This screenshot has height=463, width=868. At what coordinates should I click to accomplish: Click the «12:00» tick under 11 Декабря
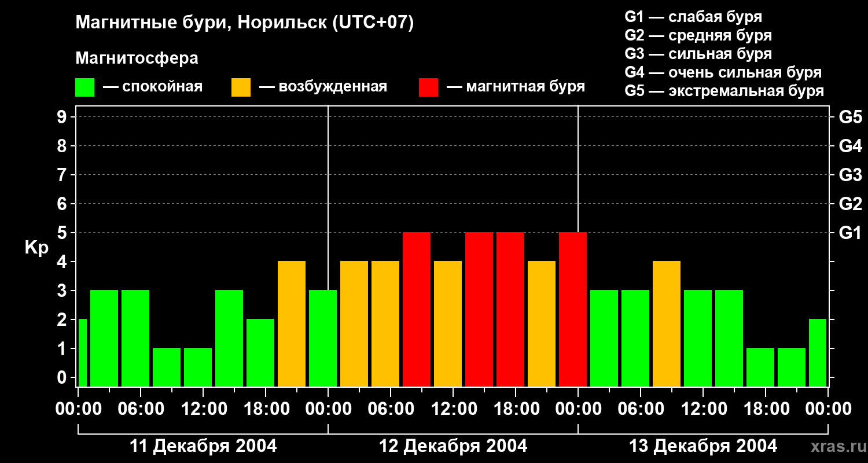203,409
